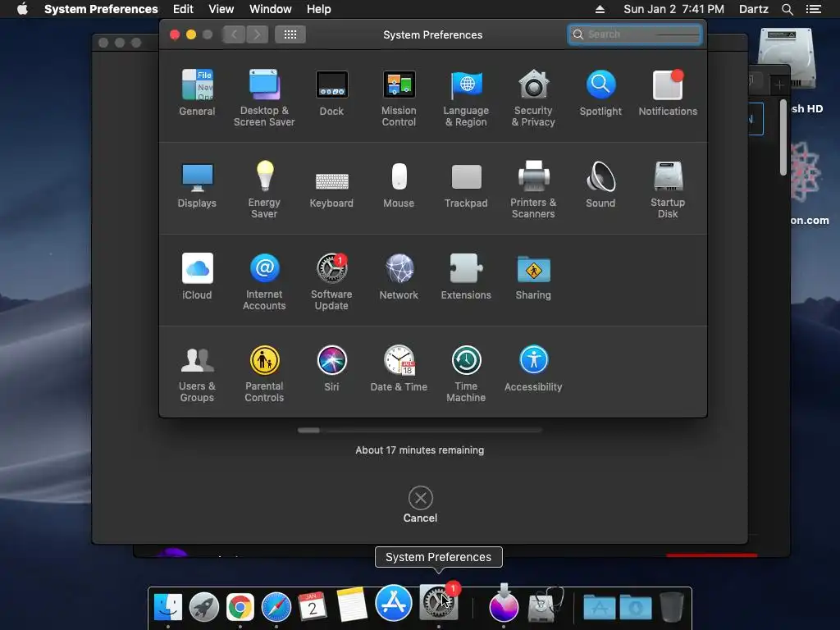Open Printers & Scanners preferences
This screenshot has width=840, height=630.
point(533,189)
